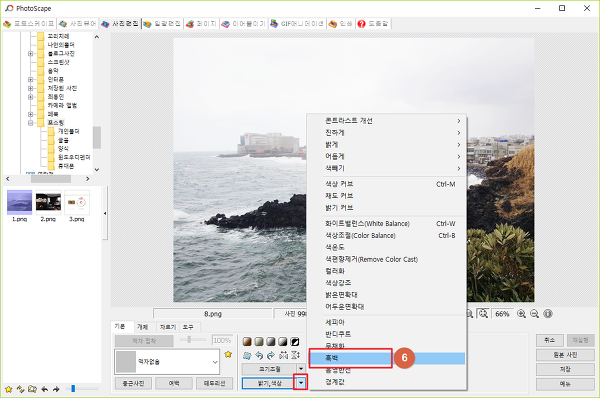Choose 세피아 sepia menu item

[x=387, y=322]
